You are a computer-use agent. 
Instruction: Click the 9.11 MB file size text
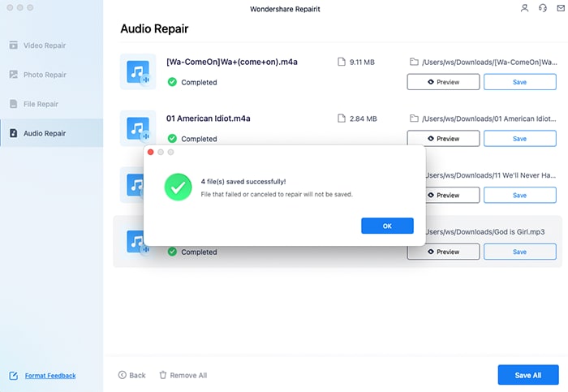pos(362,62)
